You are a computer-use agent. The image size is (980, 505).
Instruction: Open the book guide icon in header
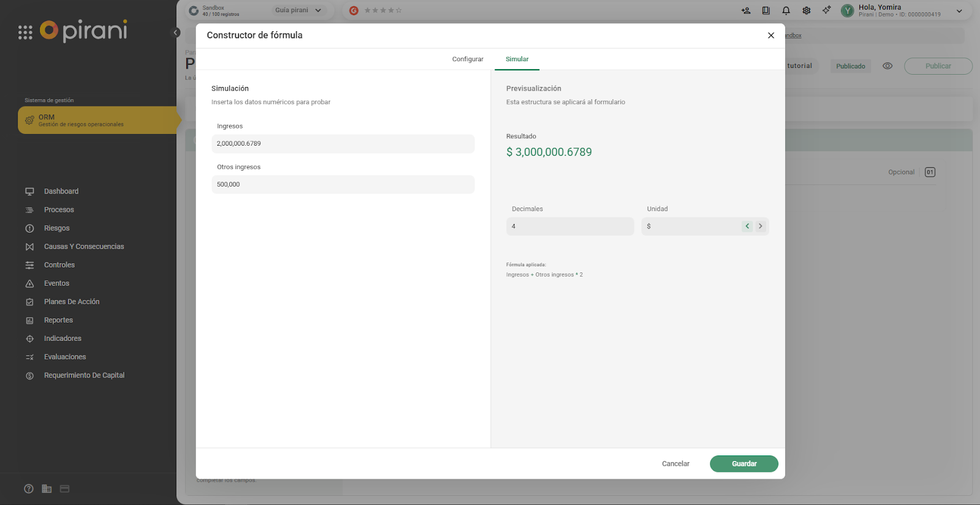[x=766, y=10]
